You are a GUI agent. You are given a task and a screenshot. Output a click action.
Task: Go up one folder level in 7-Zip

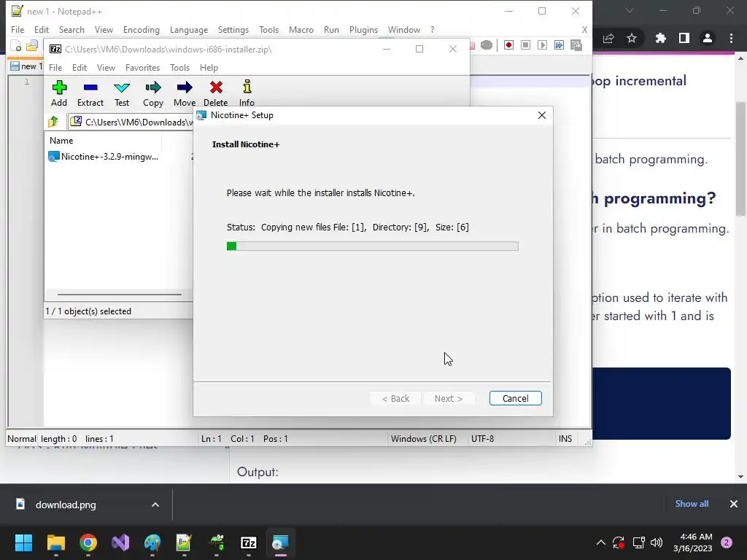[x=53, y=122]
